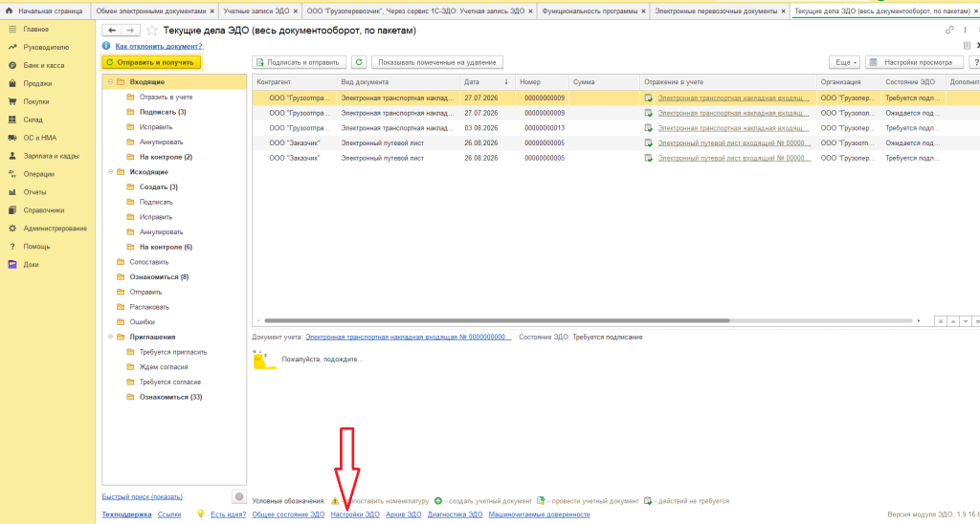This screenshot has height=524, width=980.
Task: Open link for document dated 03.08.2026
Action: 733,128
